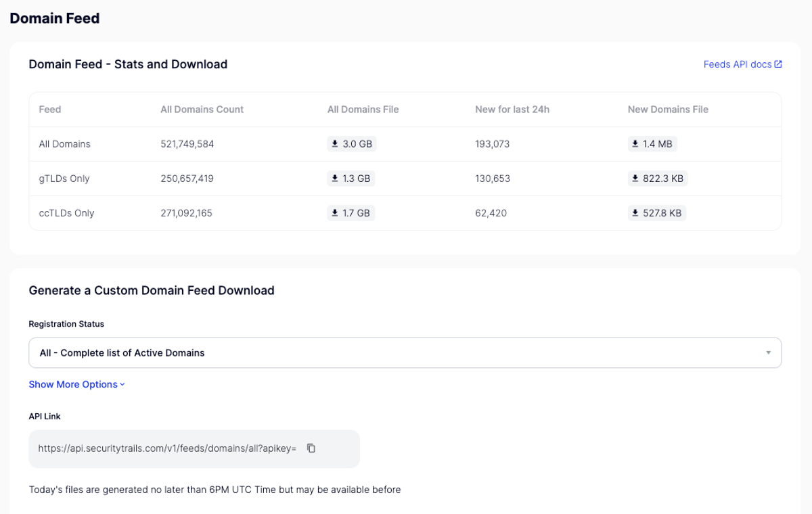Click the Stats and Download section title

click(x=128, y=64)
